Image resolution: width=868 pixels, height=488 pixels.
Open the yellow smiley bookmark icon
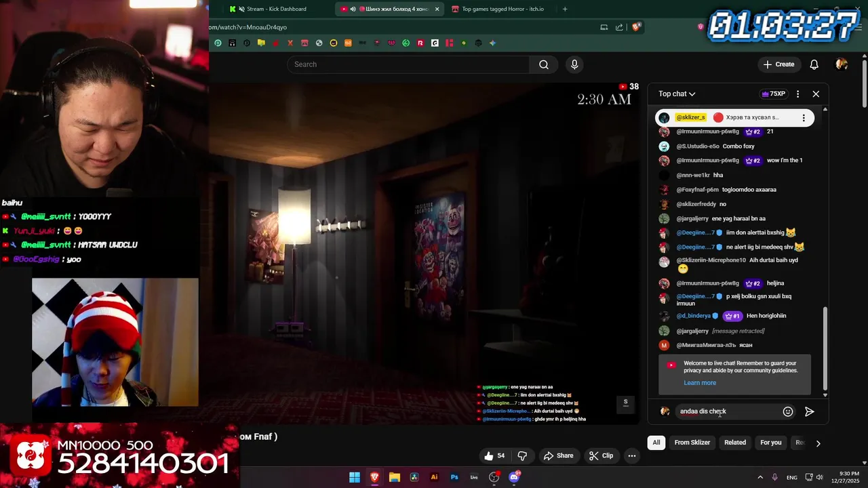334,43
